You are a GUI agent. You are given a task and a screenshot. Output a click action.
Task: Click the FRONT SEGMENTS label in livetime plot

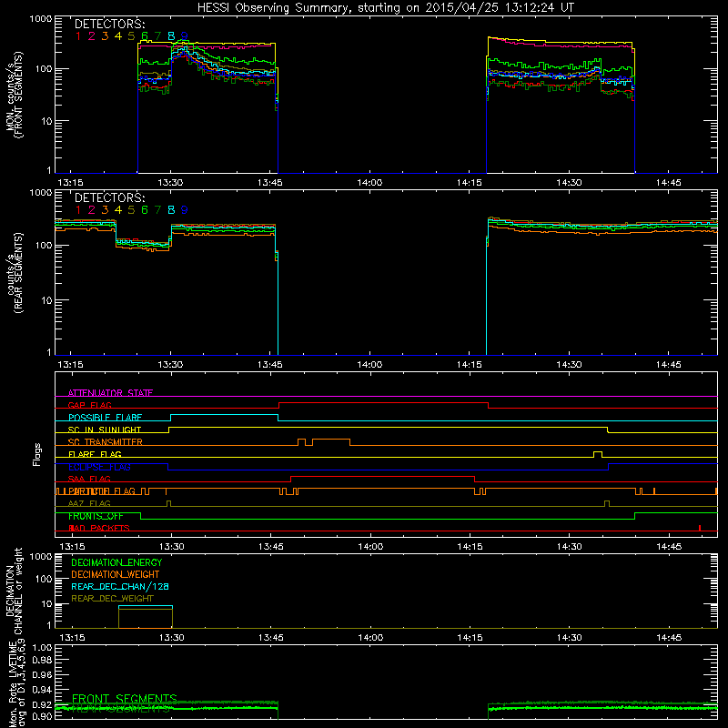point(125,698)
